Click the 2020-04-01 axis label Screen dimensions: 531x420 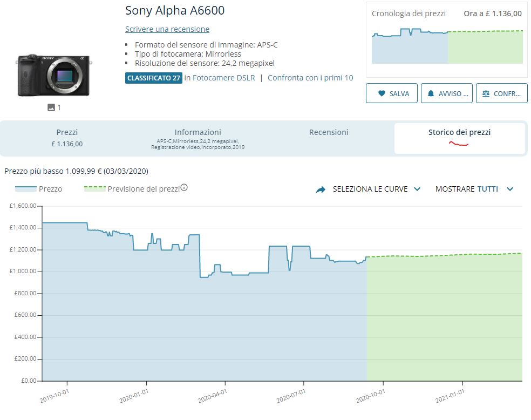(212, 396)
